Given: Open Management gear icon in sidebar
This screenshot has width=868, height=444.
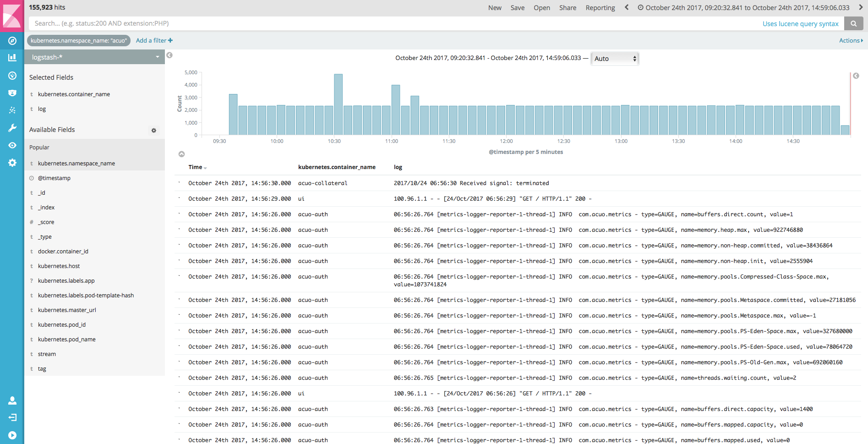Looking at the screenshot, I should pyautogui.click(x=12, y=163).
